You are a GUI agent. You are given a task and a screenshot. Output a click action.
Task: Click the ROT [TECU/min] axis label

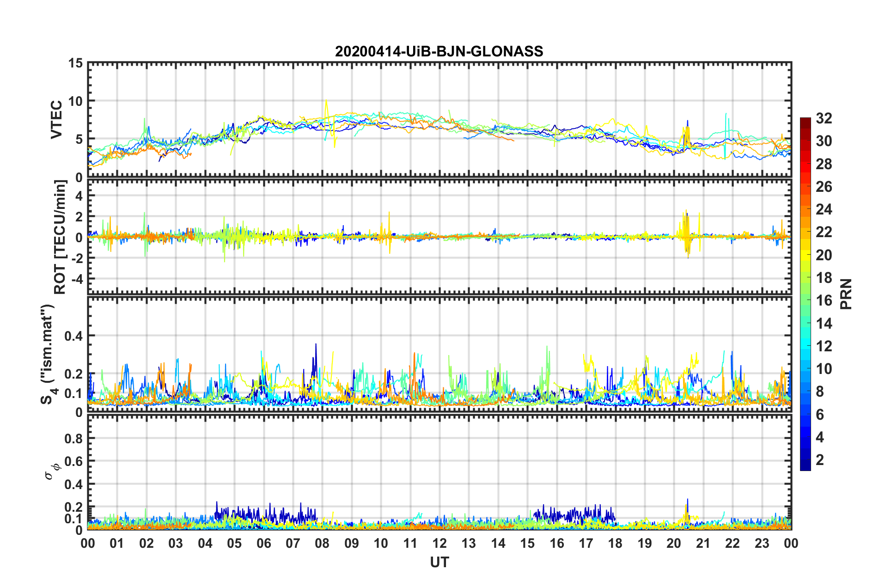(60, 237)
